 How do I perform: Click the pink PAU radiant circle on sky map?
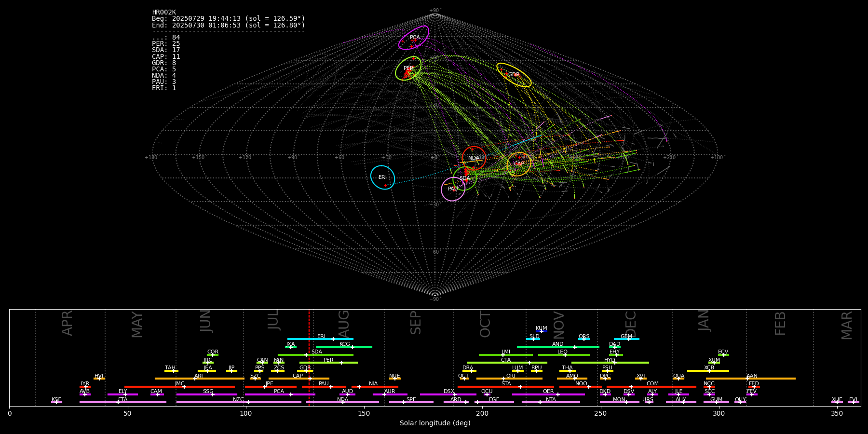click(x=453, y=189)
